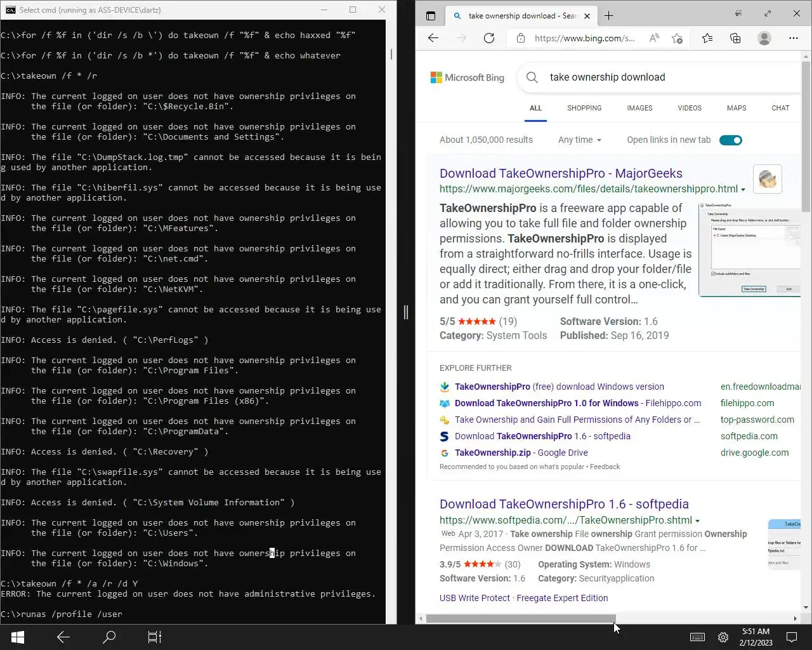Click the top-password.com domain text

point(757,420)
